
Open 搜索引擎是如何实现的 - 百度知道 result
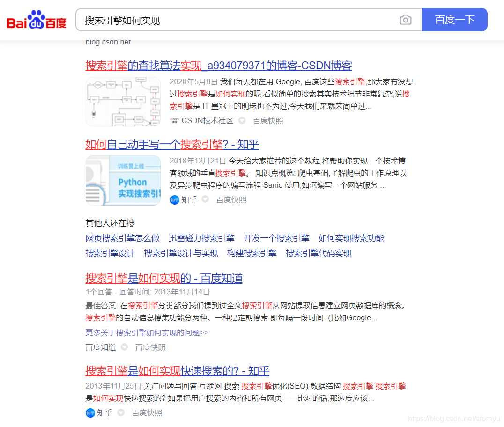click(x=164, y=278)
